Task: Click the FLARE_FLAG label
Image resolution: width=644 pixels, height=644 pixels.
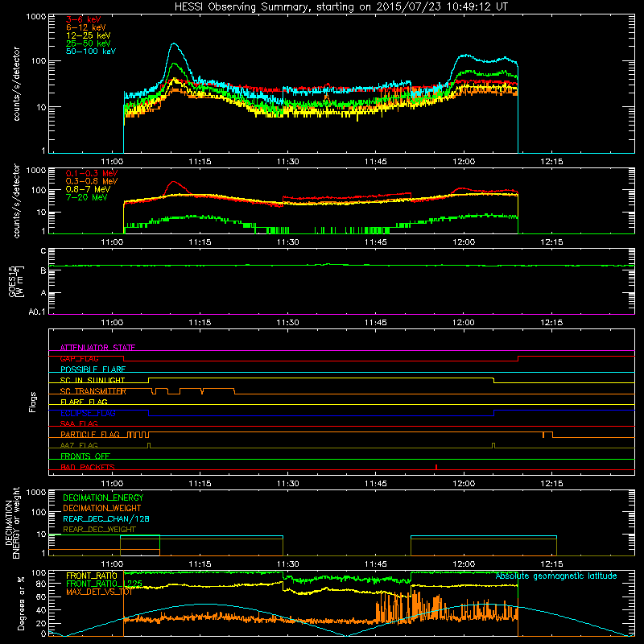Action: 84,402
